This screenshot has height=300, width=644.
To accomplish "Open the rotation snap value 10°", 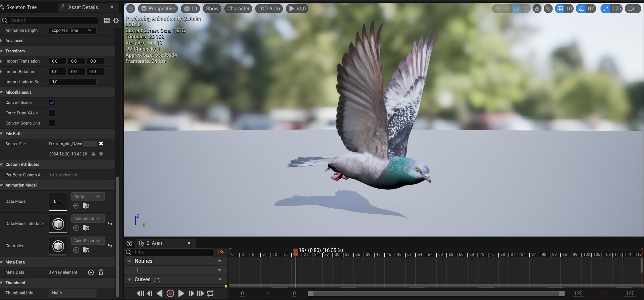I will pos(591,9).
